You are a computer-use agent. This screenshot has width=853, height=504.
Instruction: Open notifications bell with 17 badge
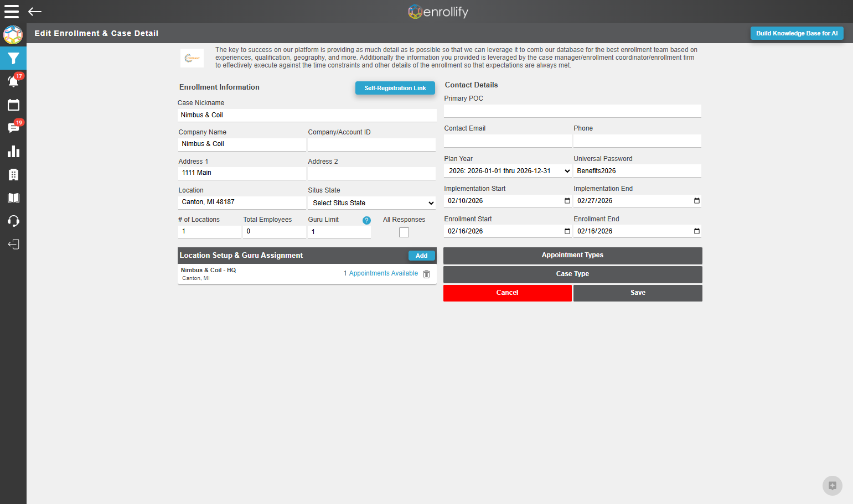(x=13, y=81)
